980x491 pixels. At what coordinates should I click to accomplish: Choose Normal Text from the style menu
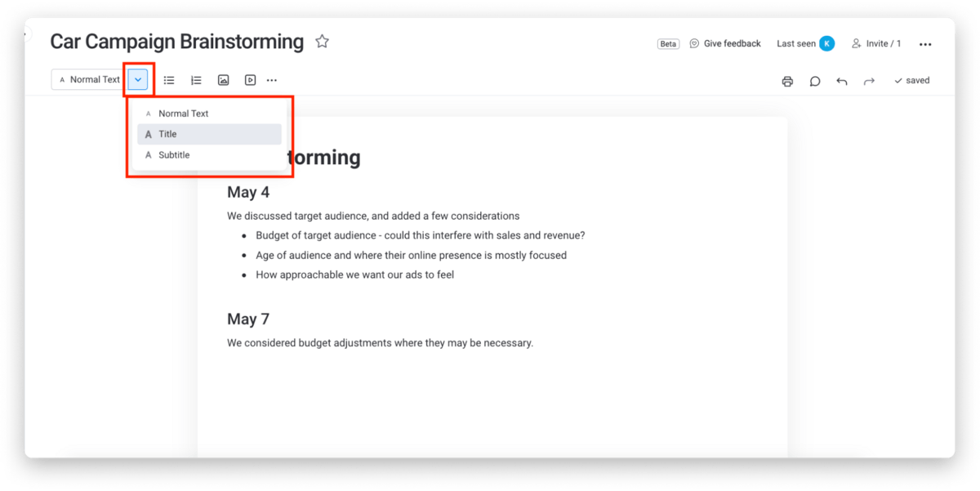click(x=184, y=114)
